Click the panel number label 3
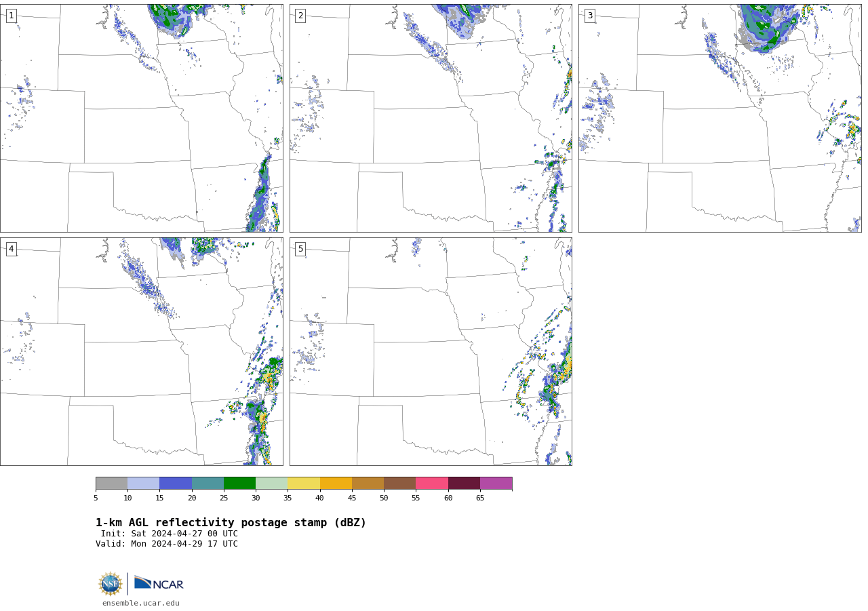868x611 pixels. pos(589,16)
